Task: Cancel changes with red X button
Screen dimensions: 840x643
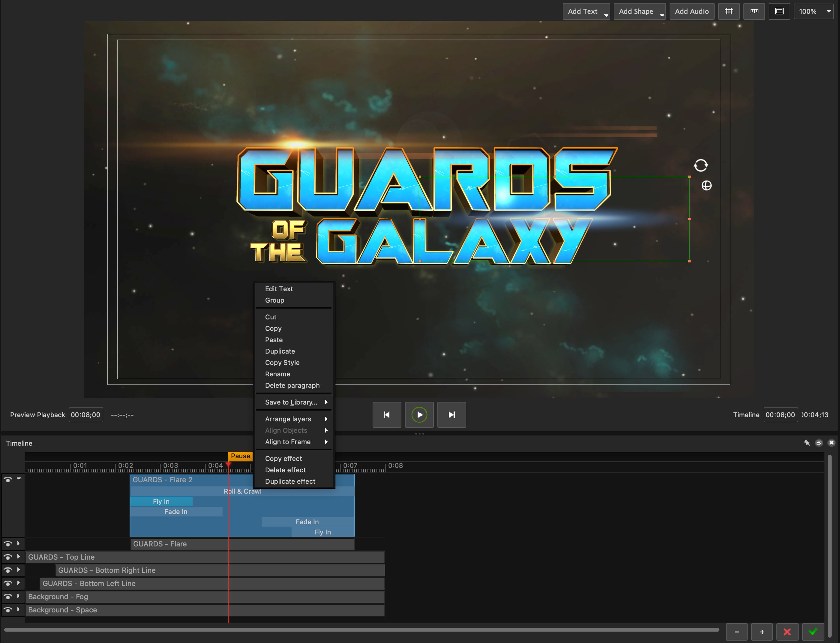Action: click(x=787, y=632)
